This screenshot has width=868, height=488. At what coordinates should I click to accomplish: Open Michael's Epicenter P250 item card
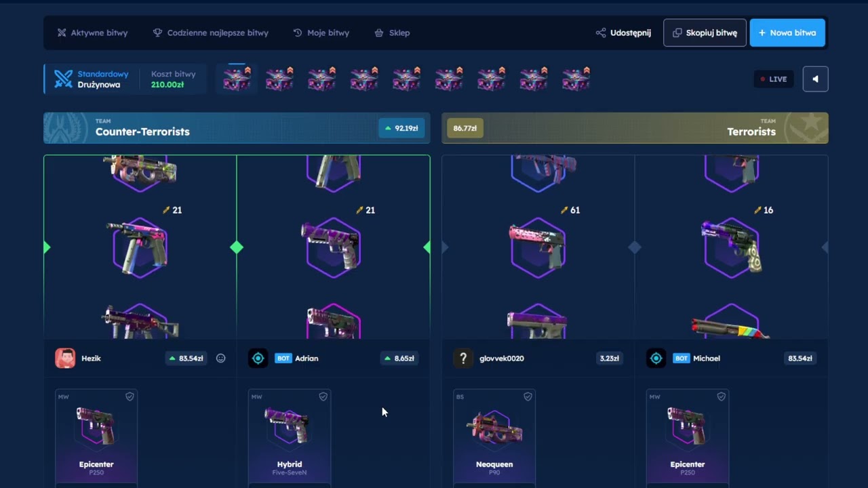point(688,437)
